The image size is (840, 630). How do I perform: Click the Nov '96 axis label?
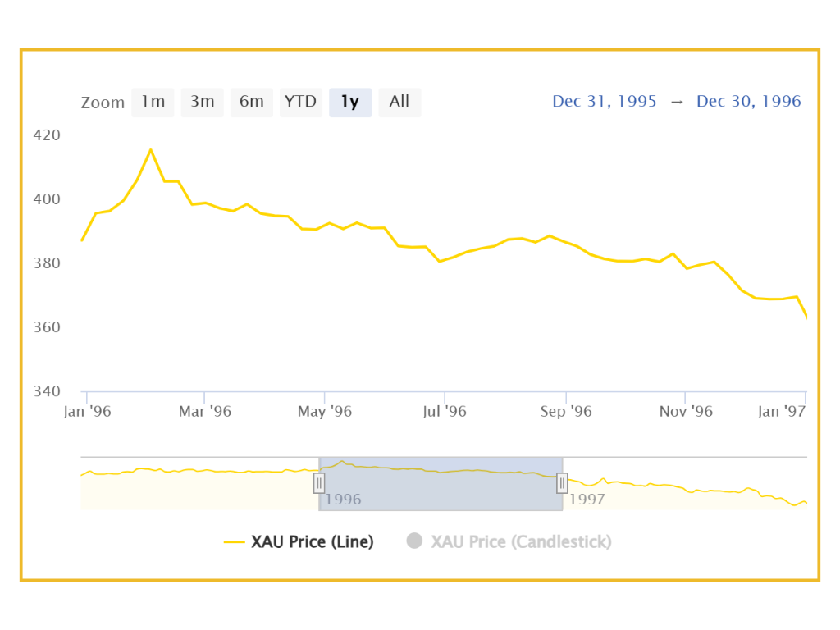[686, 412]
